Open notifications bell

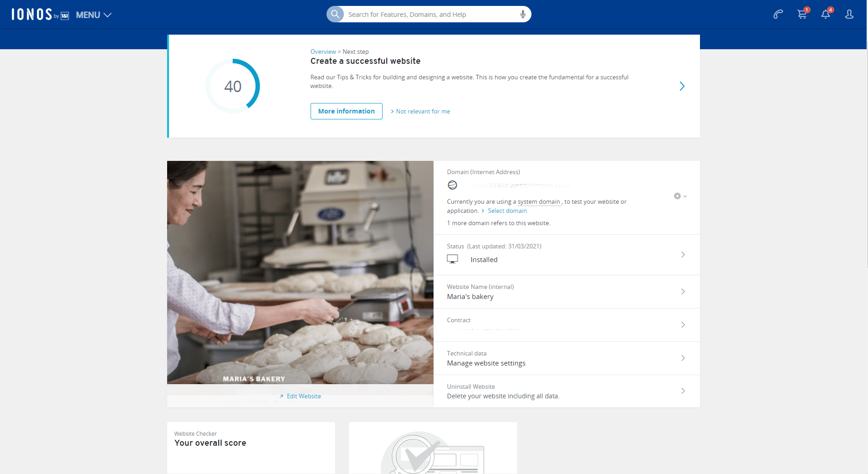(x=826, y=15)
